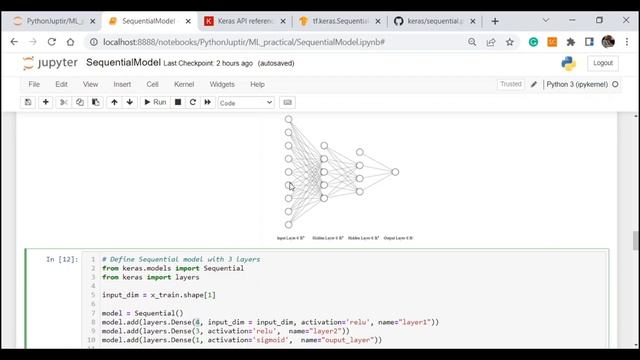Open the Chrome three-dot menu

(627, 42)
